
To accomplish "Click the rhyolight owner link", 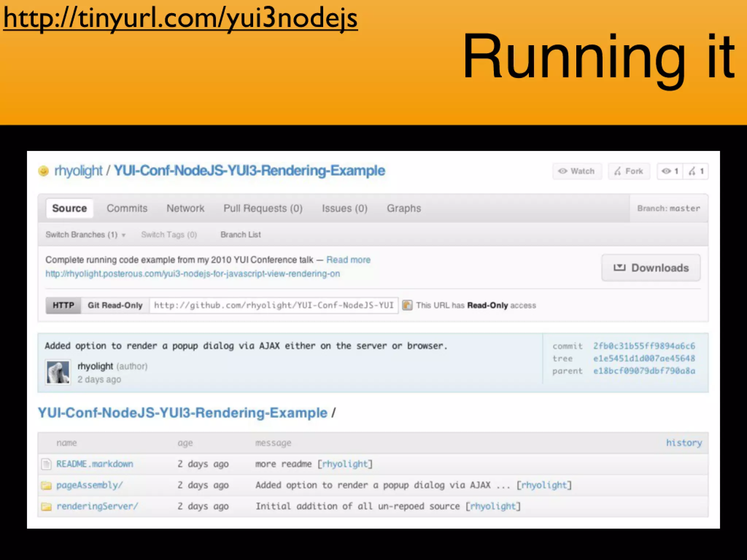I will coord(78,171).
